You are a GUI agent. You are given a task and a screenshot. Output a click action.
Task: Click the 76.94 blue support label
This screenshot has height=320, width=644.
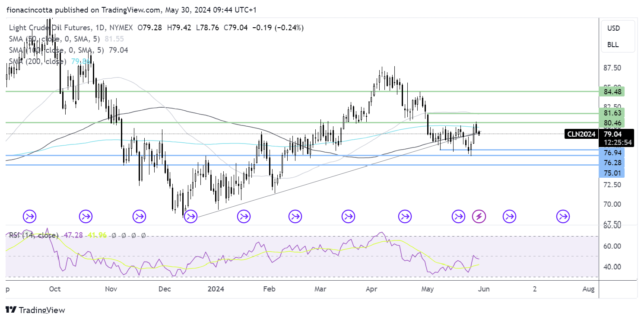point(611,153)
